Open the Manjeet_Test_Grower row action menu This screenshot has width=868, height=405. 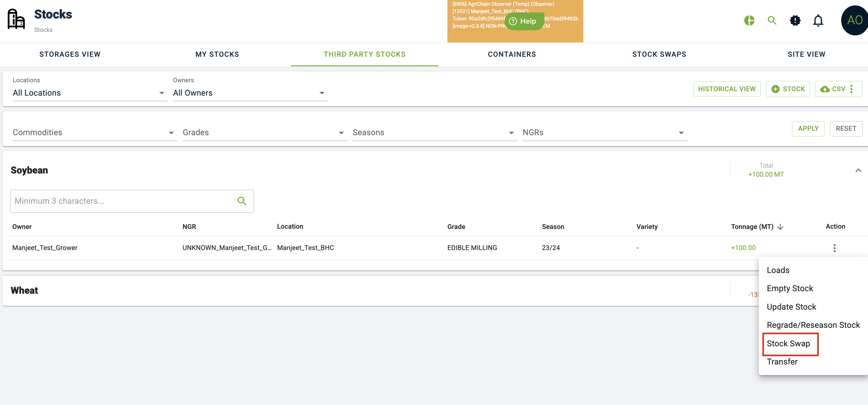coord(834,248)
